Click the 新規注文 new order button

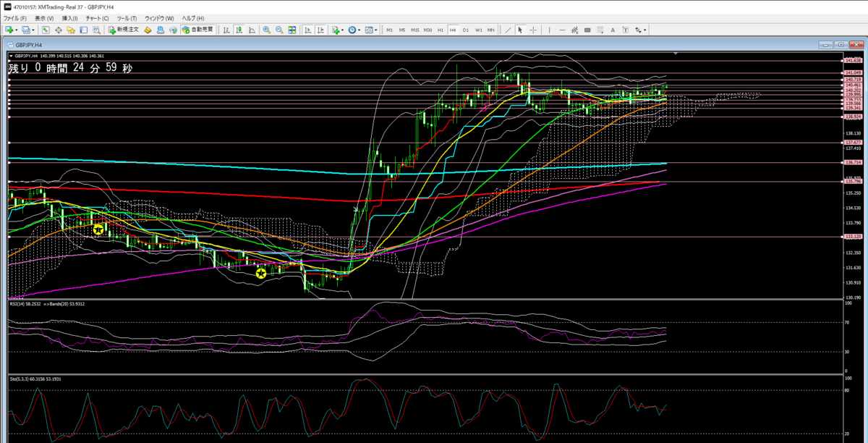pos(124,30)
